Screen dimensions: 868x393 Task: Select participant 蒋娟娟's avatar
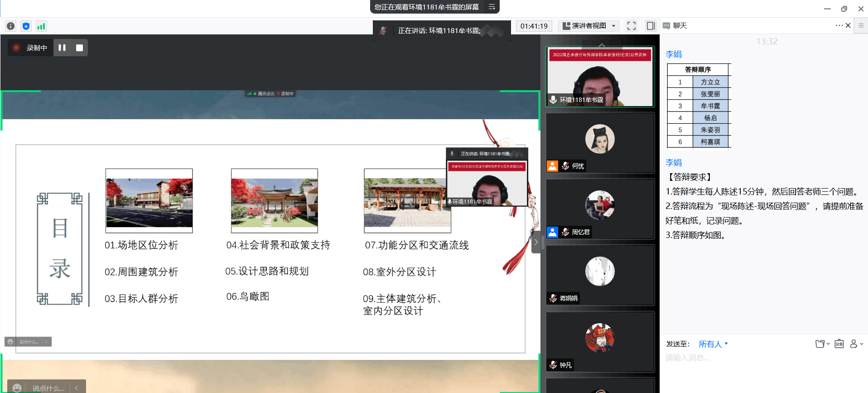[600, 271]
